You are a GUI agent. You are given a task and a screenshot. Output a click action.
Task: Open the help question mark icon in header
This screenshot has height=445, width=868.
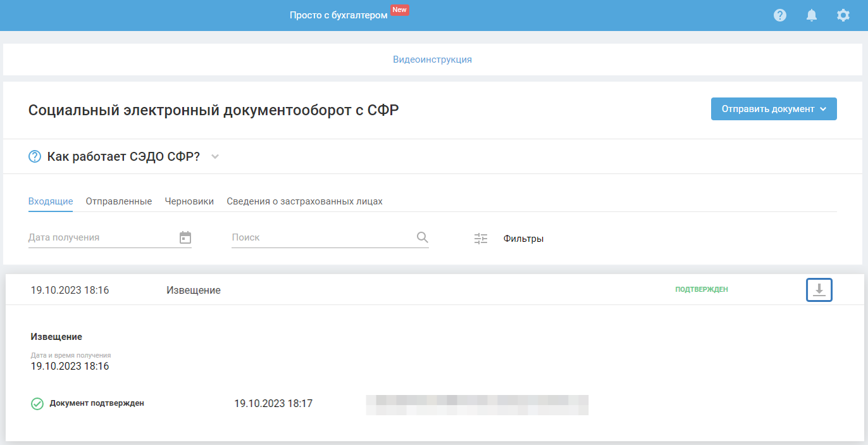[x=780, y=15]
